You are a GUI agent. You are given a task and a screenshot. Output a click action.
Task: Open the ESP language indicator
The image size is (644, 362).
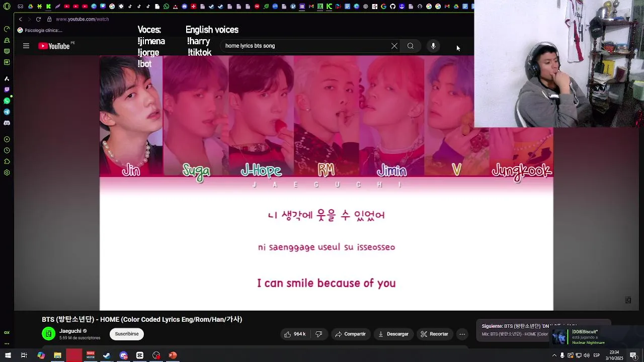596,355
